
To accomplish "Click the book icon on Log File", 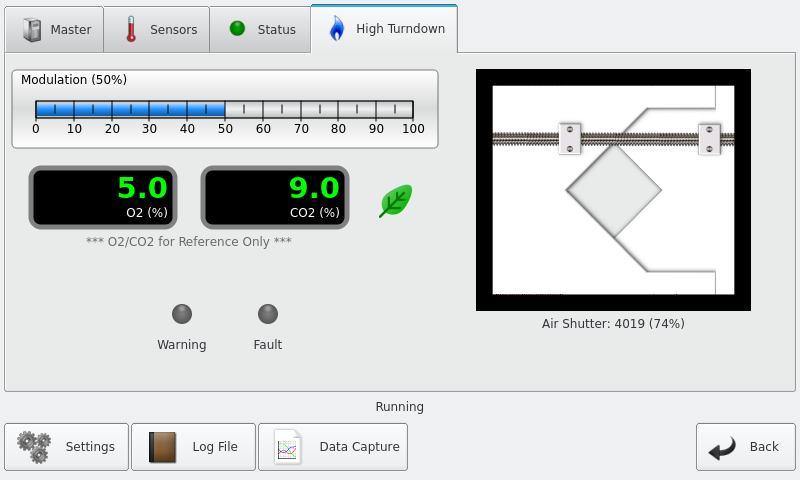I will point(162,447).
